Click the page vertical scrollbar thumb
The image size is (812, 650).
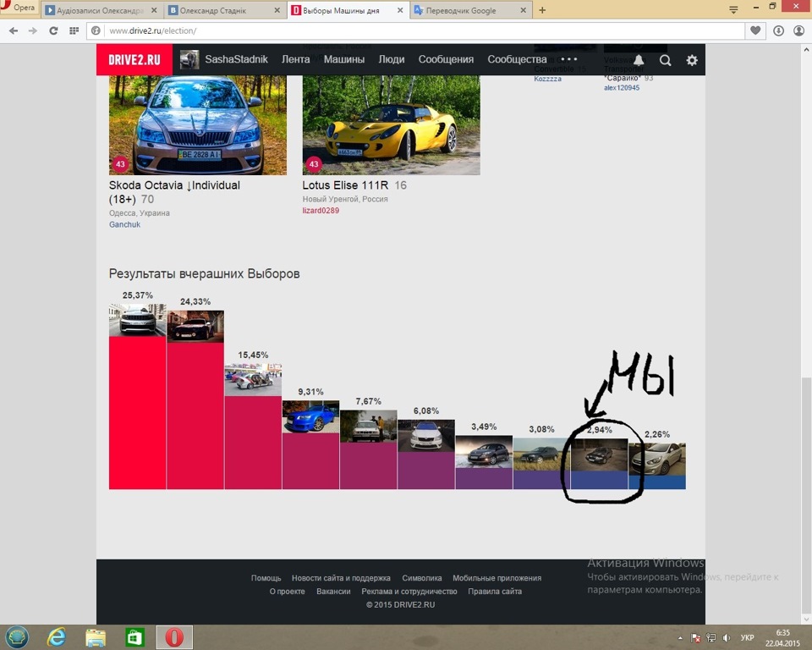tap(806, 497)
